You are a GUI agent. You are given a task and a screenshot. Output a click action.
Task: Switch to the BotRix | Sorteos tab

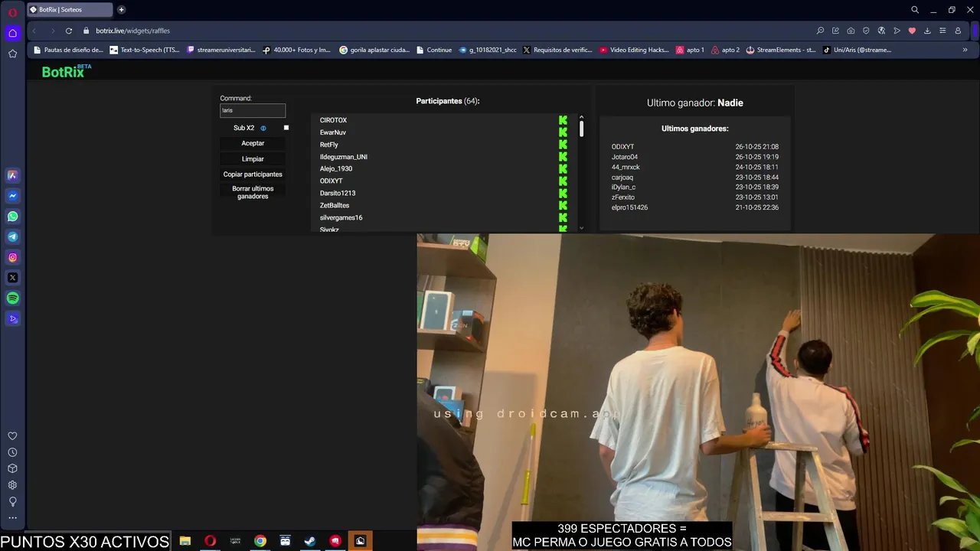coord(69,10)
